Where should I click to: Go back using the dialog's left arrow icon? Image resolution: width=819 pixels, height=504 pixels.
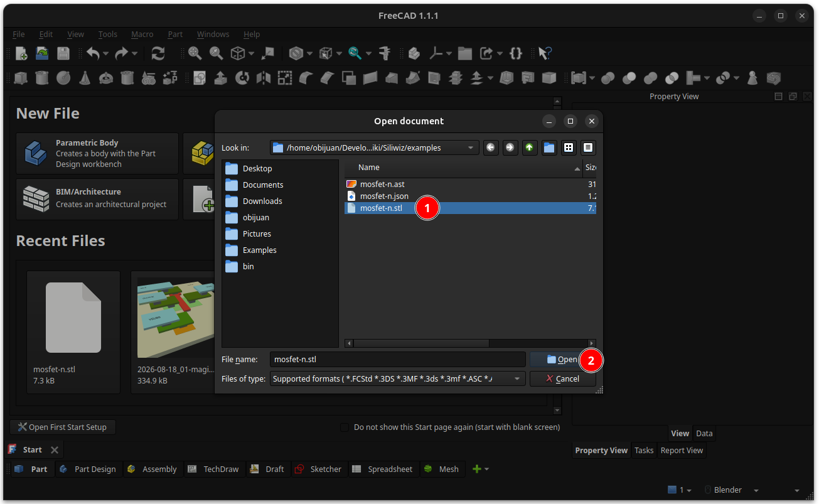(x=491, y=147)
